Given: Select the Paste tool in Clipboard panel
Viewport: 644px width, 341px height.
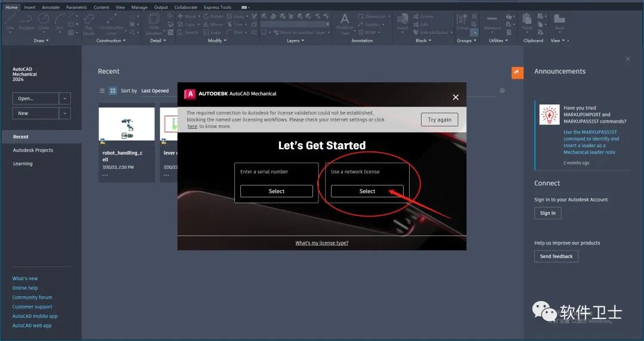Looking at the screenshot, I should [527, 22].
